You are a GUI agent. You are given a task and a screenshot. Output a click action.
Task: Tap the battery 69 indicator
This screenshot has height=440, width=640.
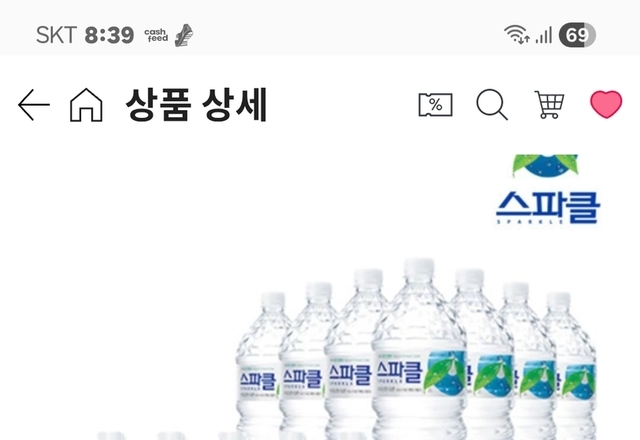577,35
